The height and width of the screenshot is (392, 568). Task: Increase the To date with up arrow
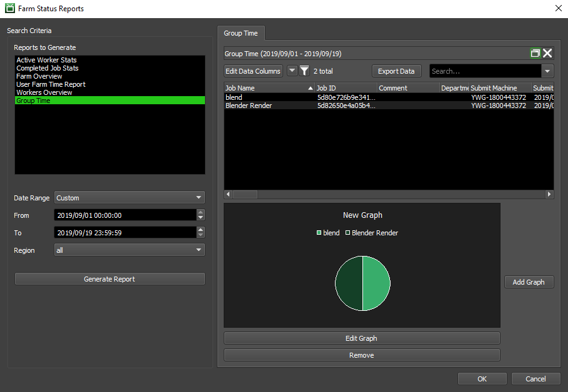(201, 230)
